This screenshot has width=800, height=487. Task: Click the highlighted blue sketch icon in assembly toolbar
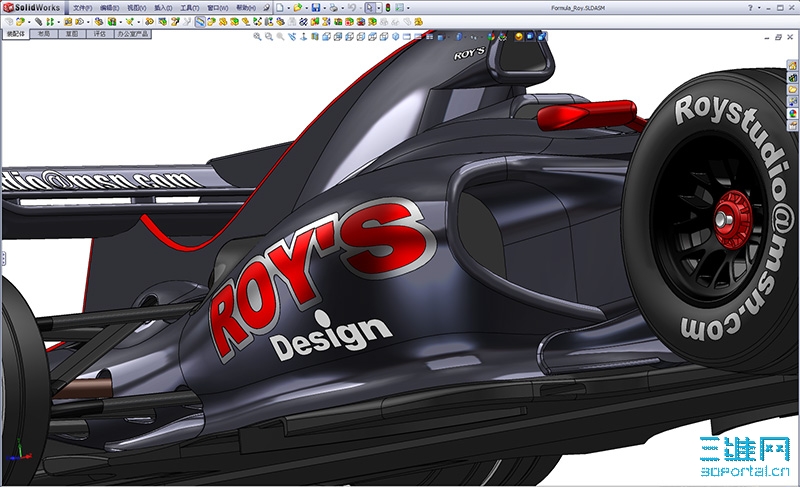coord(200,21)
